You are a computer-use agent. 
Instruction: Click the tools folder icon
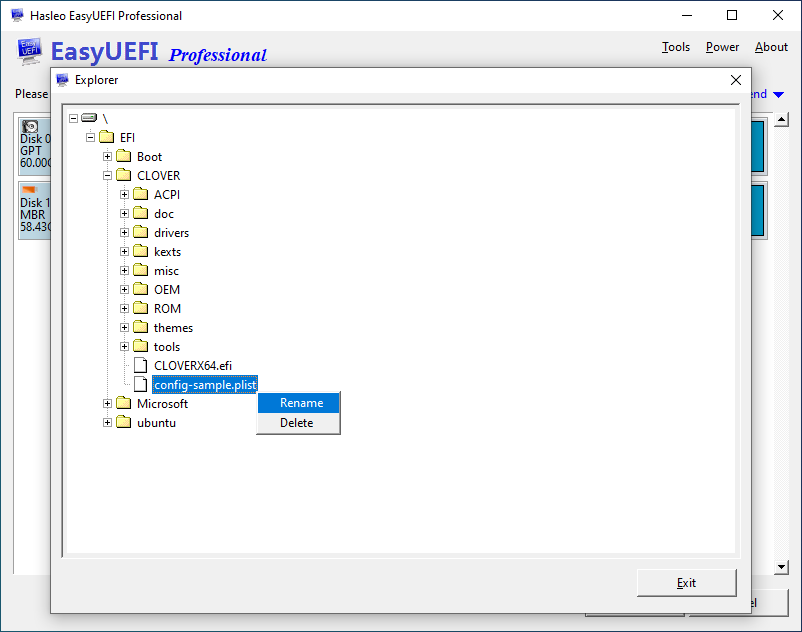(x=140, y=346)
